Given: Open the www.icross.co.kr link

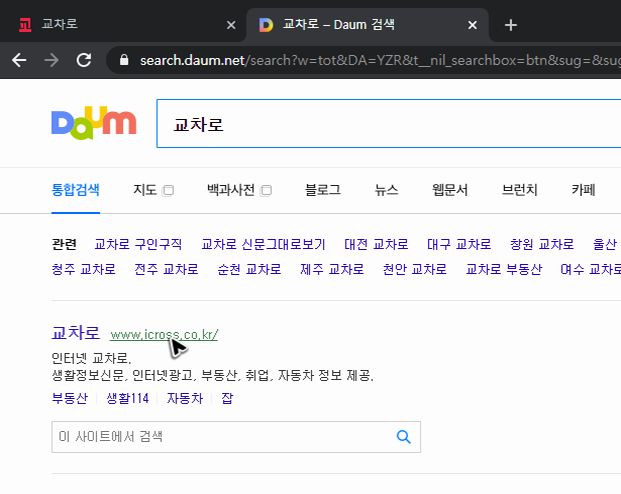Looking at the screenshot, I should tap(164, 335).
